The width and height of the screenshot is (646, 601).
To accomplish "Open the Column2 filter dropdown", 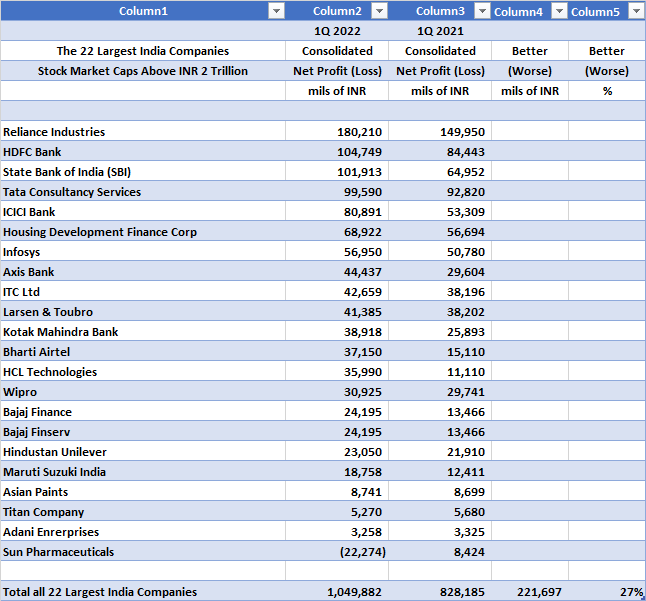I will click(x=379, y=11).
